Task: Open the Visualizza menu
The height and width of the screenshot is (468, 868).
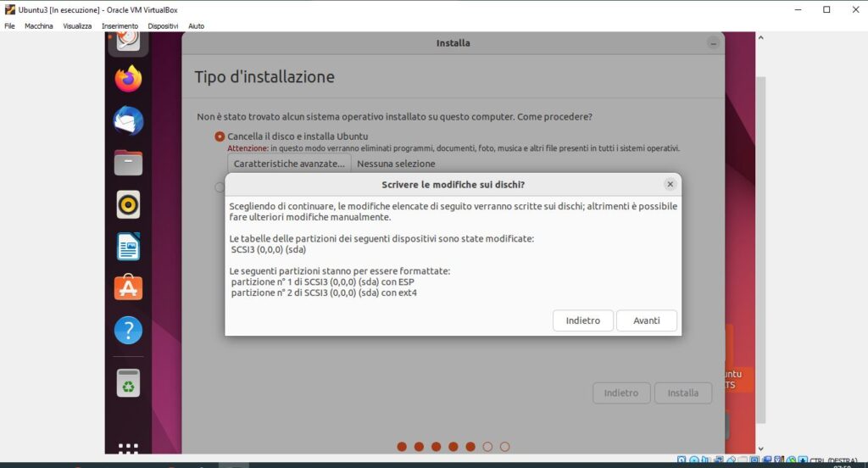Action: click(x=77, y=26)
